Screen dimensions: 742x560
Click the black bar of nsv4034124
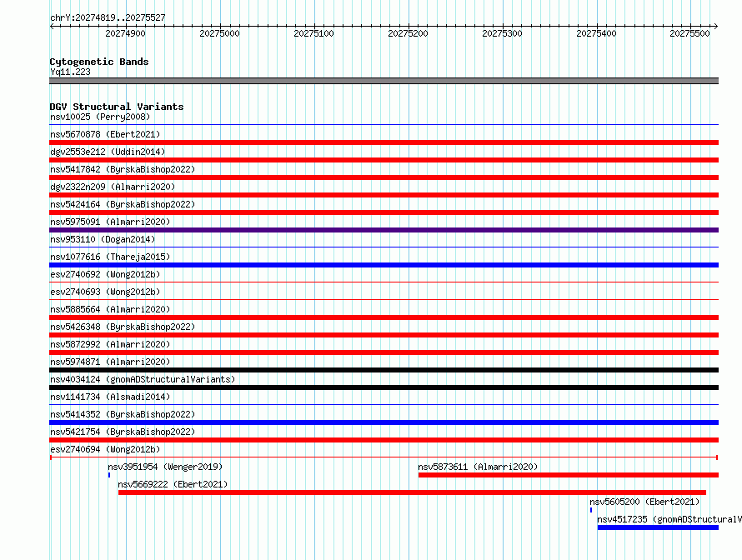384,387
